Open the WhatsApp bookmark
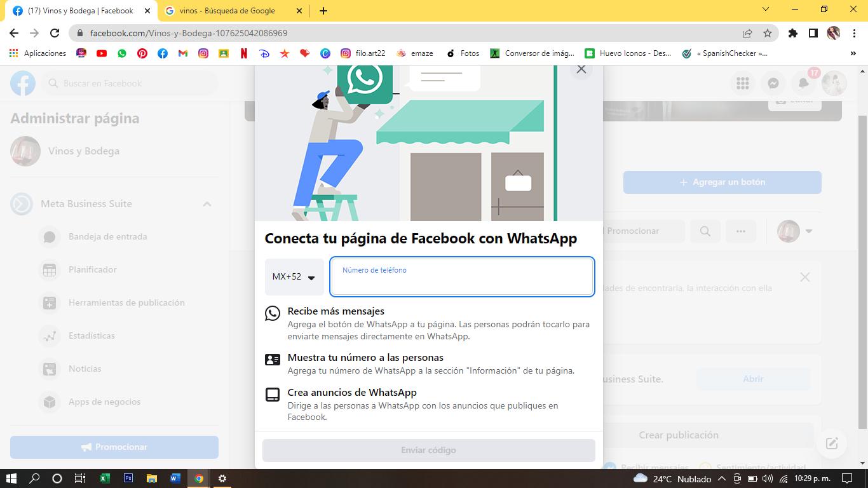 tap(122, 53)
